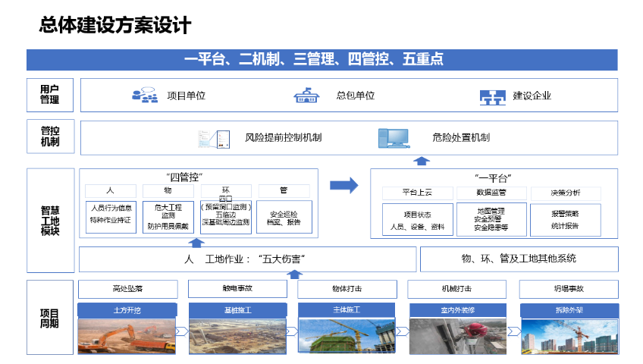Select the 智慧工地模块 row label

pos(50,221)
